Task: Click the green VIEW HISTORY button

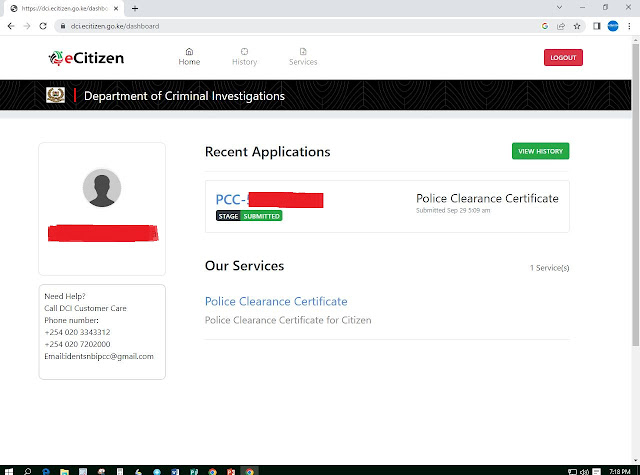Action: coord(540,151)
